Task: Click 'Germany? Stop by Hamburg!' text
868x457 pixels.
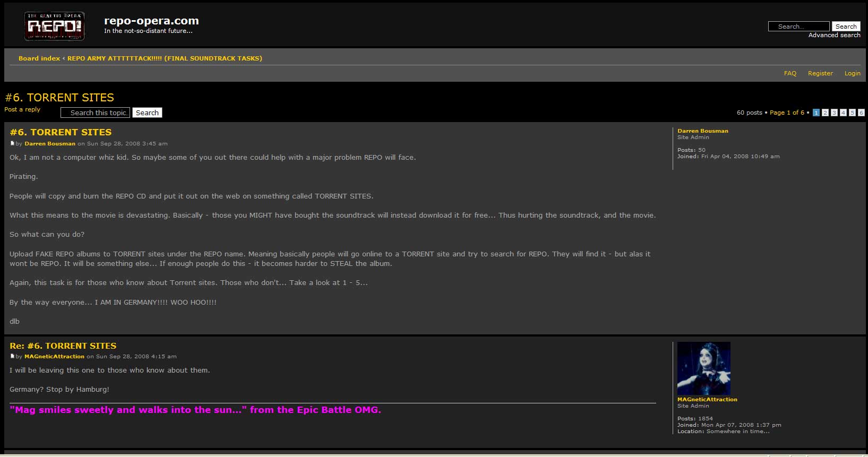Action: click(59, 390)
